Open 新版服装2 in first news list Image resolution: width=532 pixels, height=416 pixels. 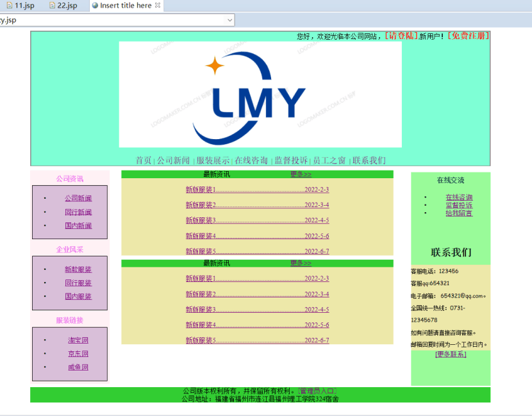257,204
